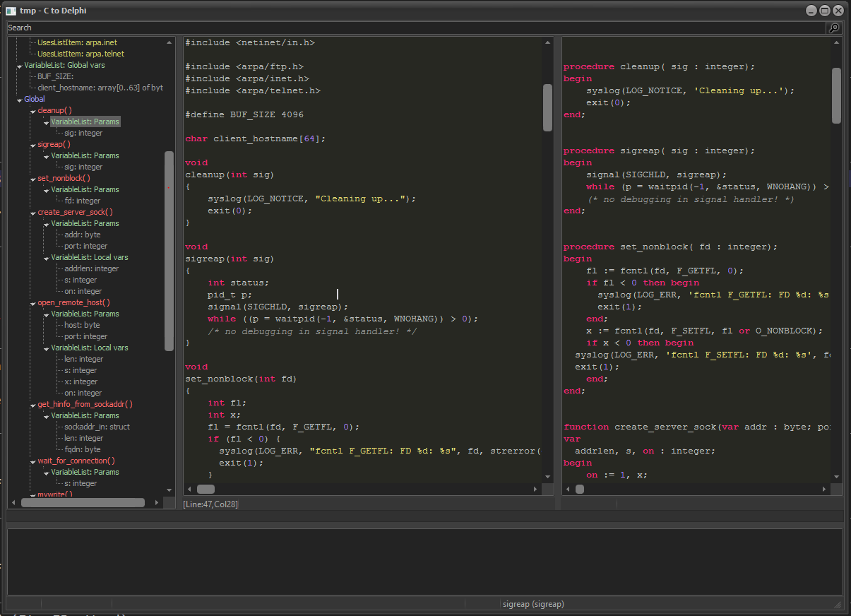Click tree panel scroll-left arrow
This screenshot has width=851, height=616.
click(x=13, y=502)
